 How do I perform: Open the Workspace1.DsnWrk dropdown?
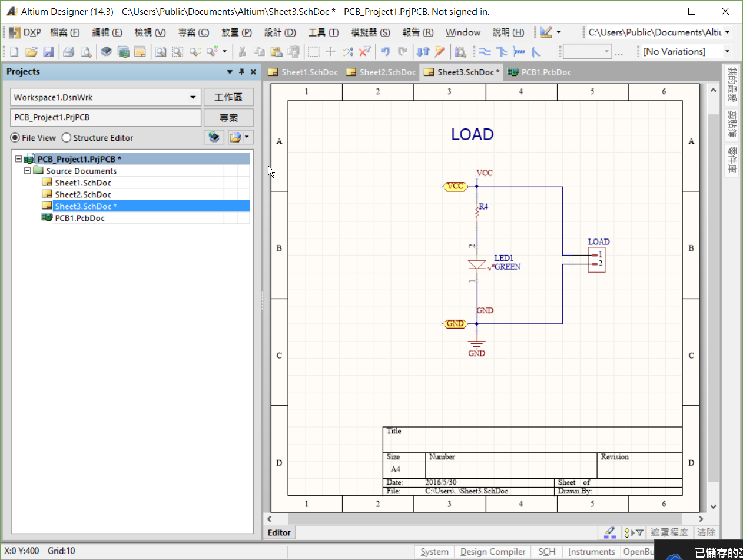tap(193, 97)
